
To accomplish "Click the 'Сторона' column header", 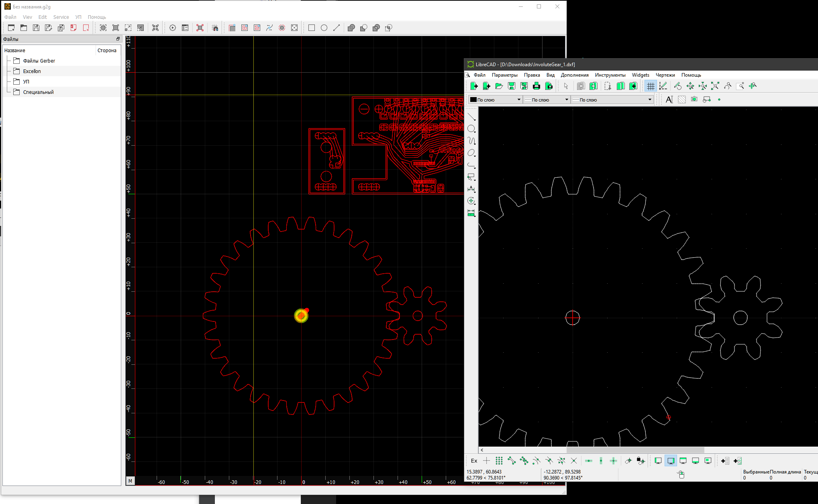I will (107, 50).
